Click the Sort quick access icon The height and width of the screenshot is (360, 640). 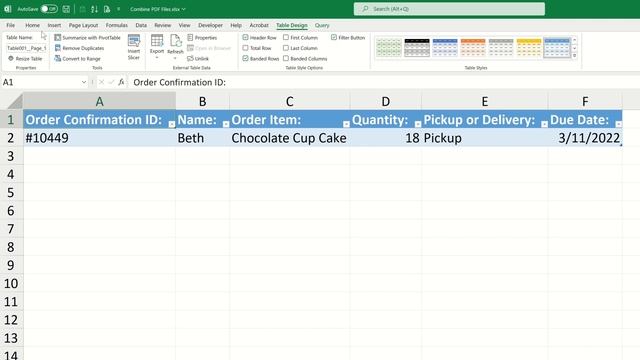[x=94, y=9]
